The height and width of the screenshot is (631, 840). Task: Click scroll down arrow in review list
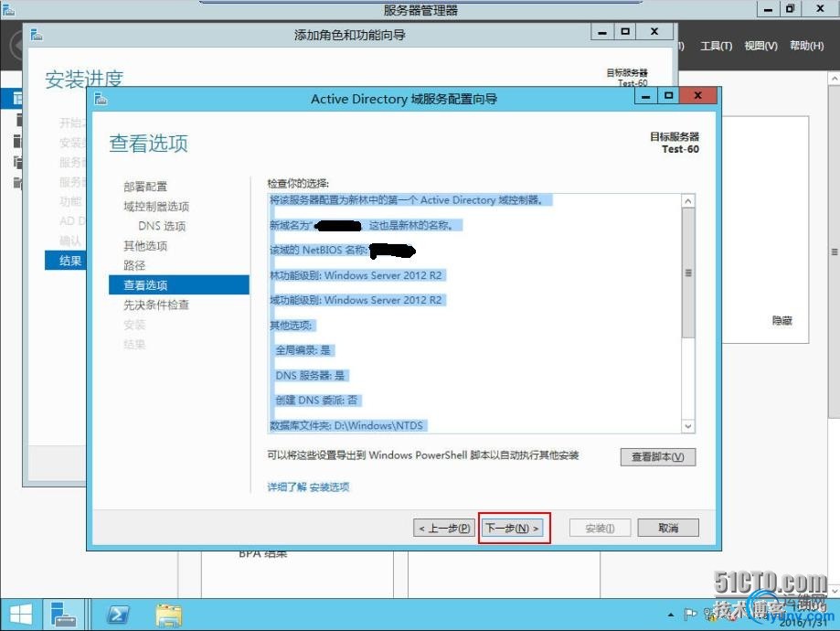point(688,426)
